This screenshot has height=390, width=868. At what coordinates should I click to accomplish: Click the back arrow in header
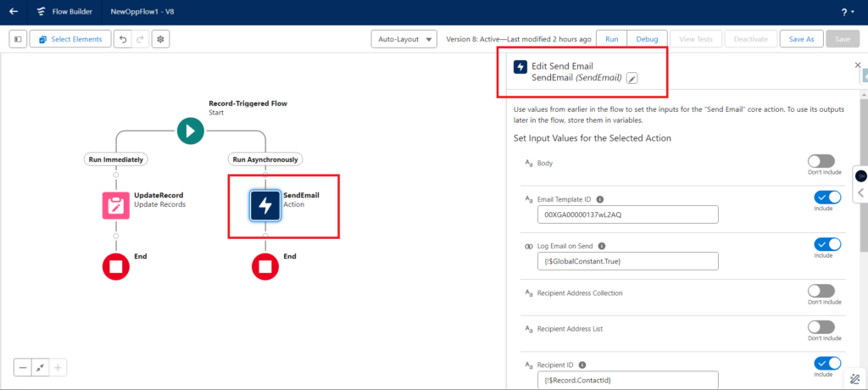[14, 12]
